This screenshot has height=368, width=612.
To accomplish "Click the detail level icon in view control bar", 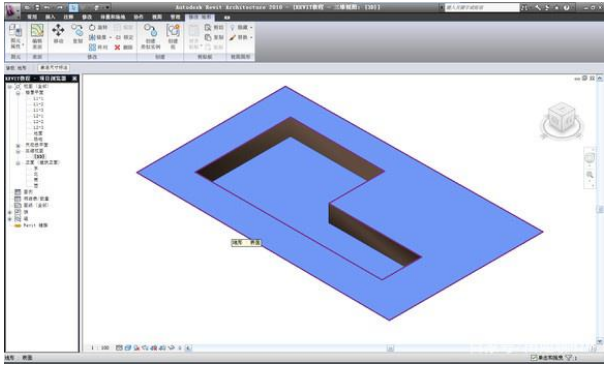I will [119, 347].
